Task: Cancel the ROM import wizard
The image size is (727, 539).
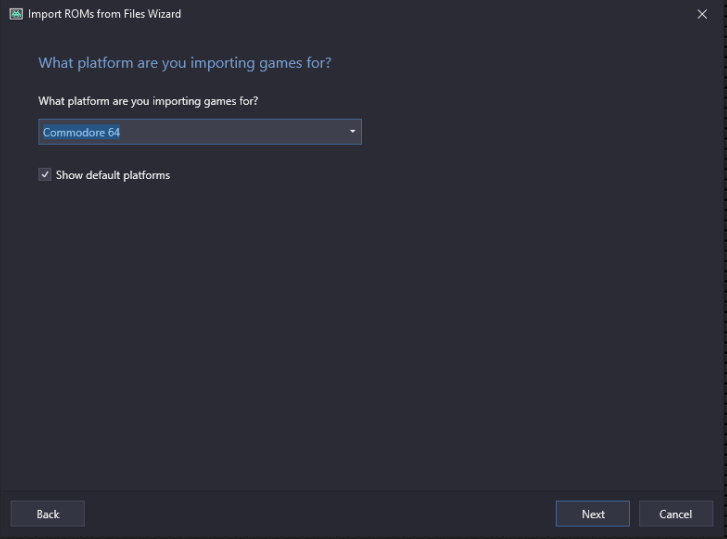Action: tap(676, 514)
